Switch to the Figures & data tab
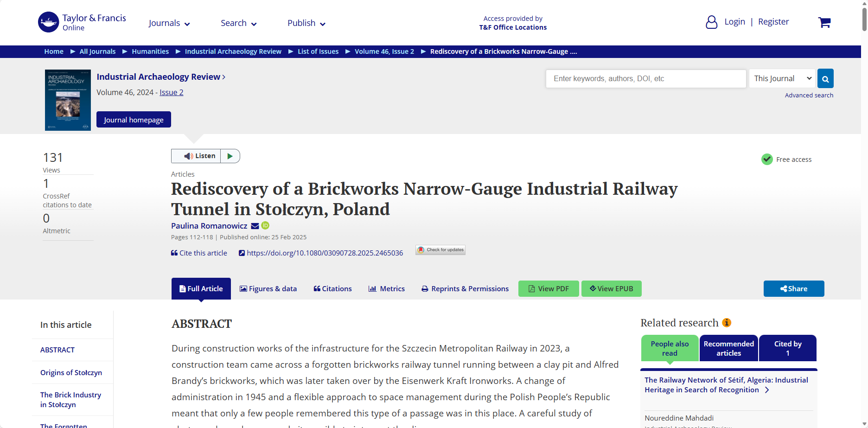 [268, 289]
